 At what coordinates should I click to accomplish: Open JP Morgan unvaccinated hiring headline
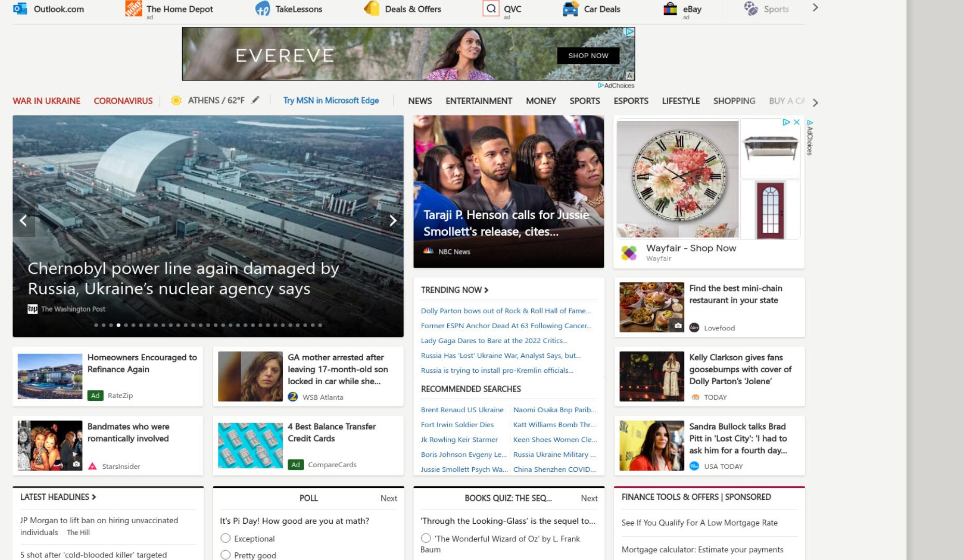click(99, 526)
